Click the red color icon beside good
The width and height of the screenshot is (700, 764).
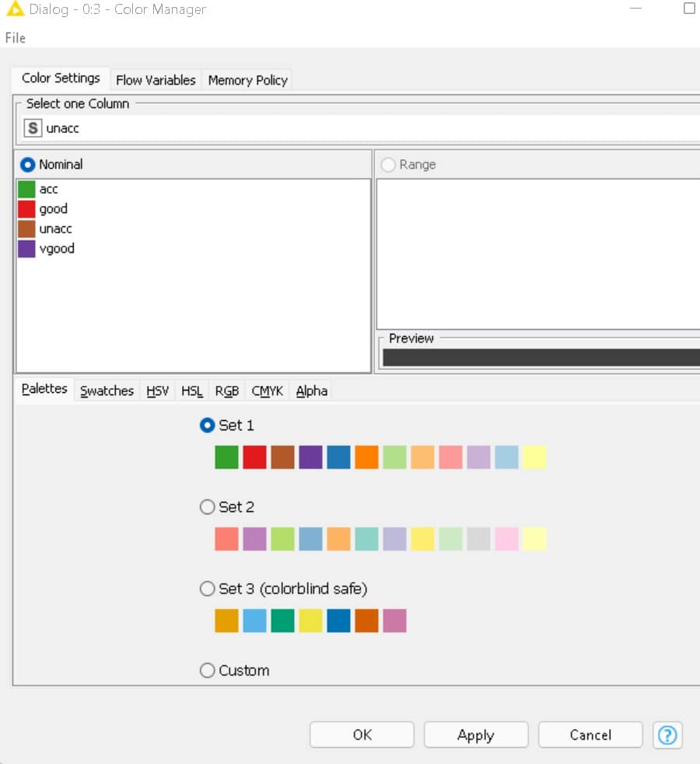tap(26, 209)
